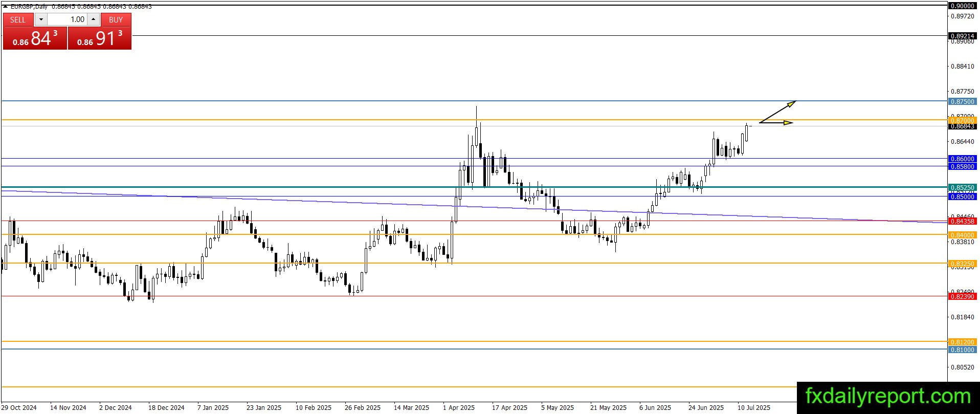Viewport: 980px width, 414px height.
Task: Select the 1.00 volume input field
Action: click(67, 19)
